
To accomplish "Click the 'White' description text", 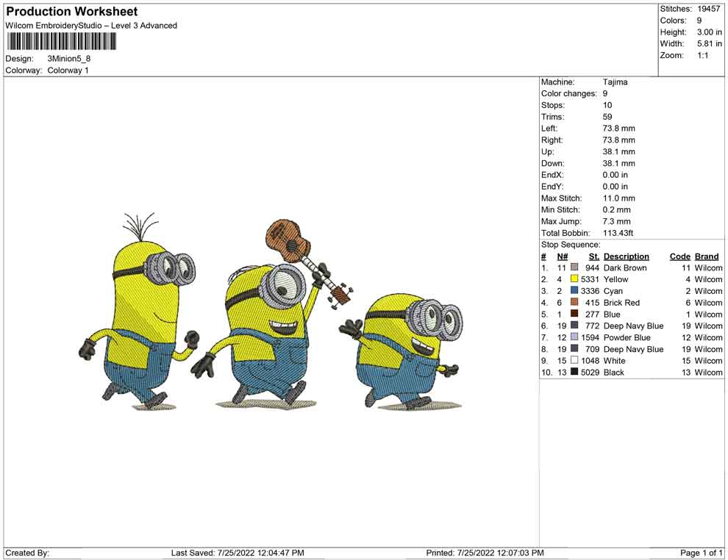I will pos(614,360).
